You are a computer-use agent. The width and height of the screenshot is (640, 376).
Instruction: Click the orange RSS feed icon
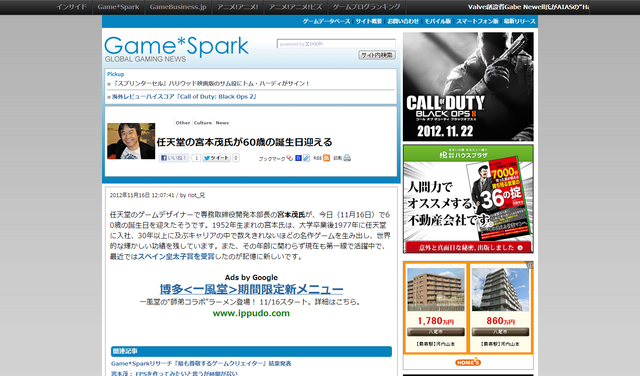click(x=327, y=158)
